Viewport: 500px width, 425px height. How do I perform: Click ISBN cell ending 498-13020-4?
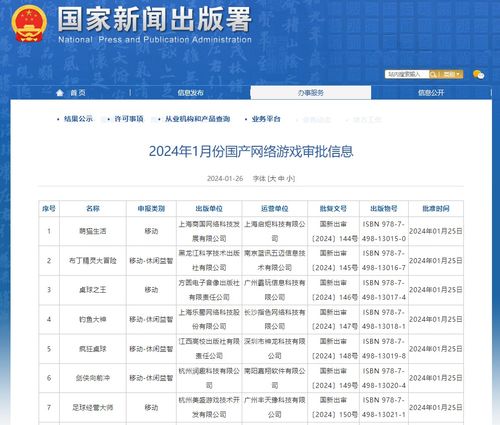[384, 378]
